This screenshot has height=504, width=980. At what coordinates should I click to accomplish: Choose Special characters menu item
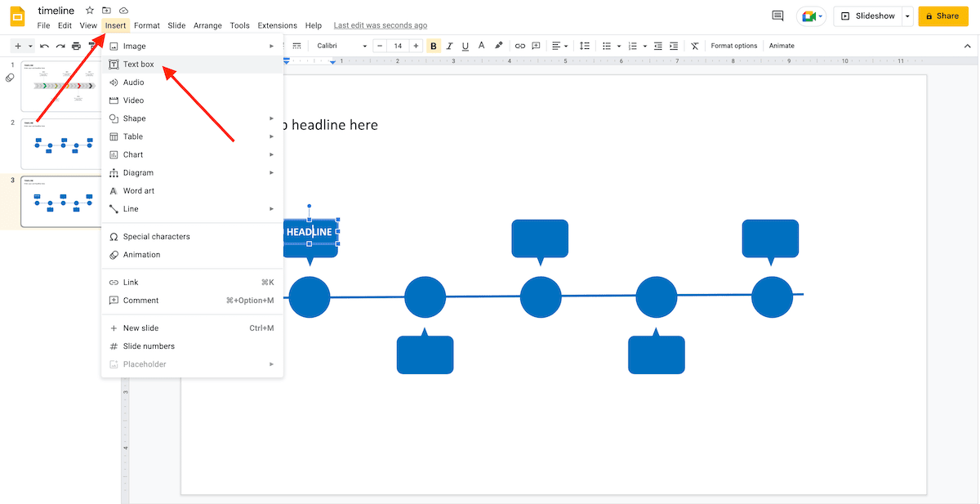click(192, 237)
